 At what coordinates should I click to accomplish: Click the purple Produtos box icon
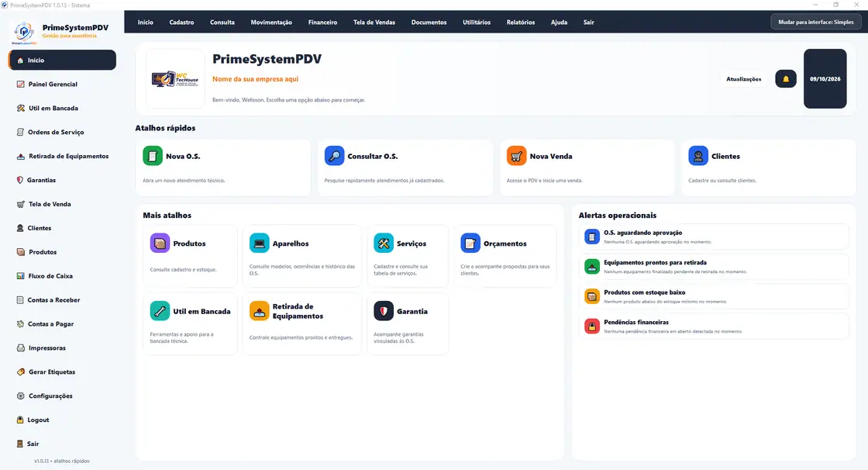[160, 244]
